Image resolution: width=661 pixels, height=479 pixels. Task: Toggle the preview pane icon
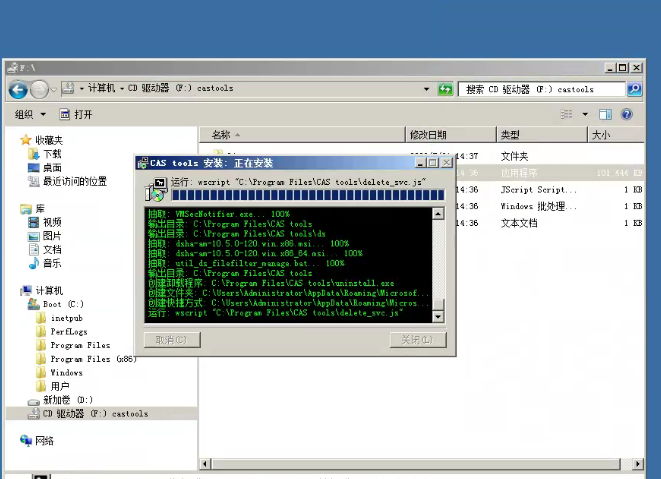605,114
